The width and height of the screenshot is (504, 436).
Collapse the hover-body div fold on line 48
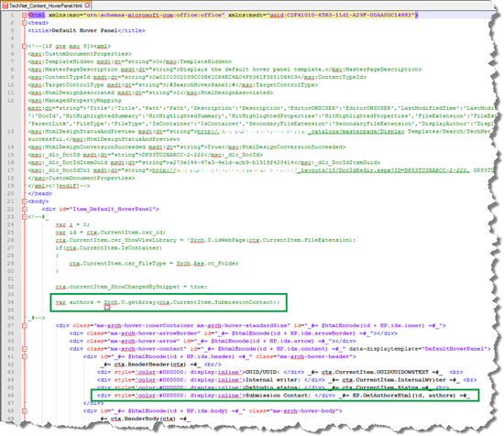[x=25, y=411]
